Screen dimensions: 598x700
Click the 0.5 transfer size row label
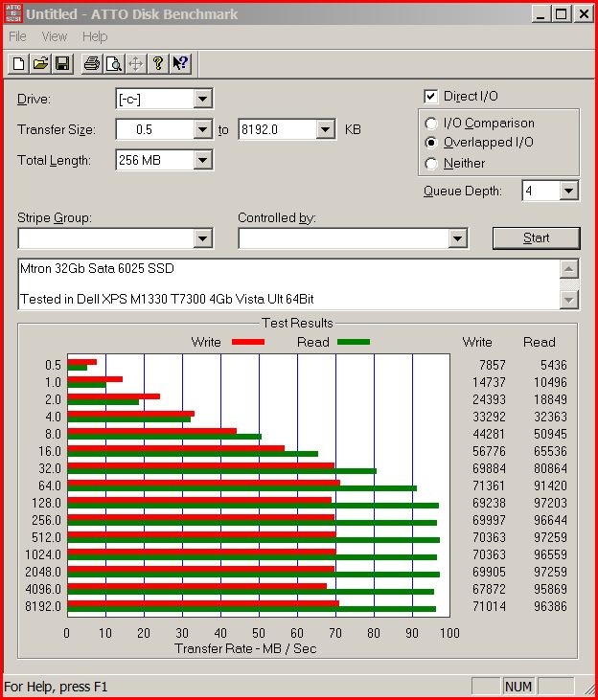53,365
